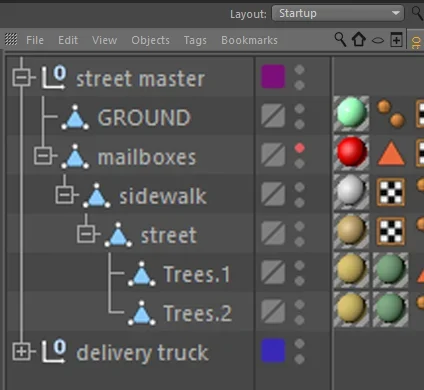
Task: Open the Tags menu
Action: pos(195,41)
